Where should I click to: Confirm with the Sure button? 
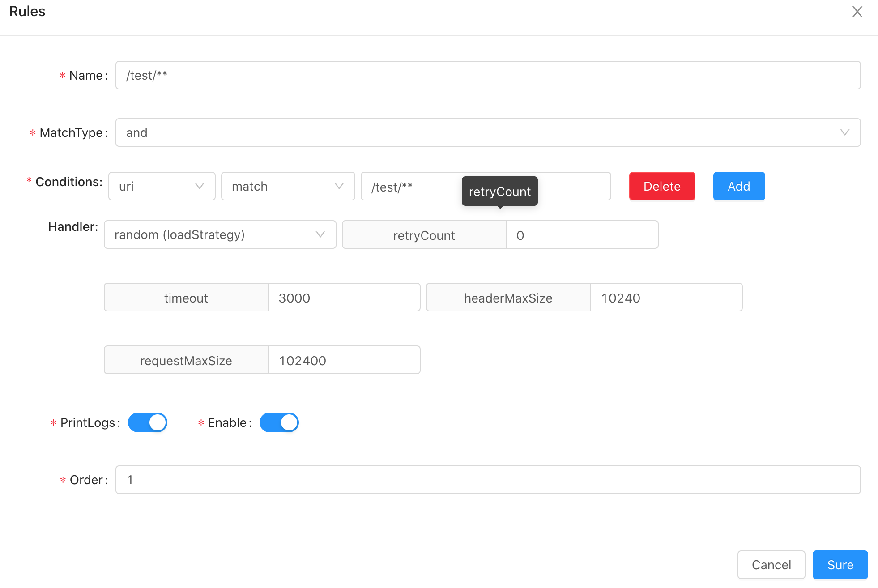840,565
